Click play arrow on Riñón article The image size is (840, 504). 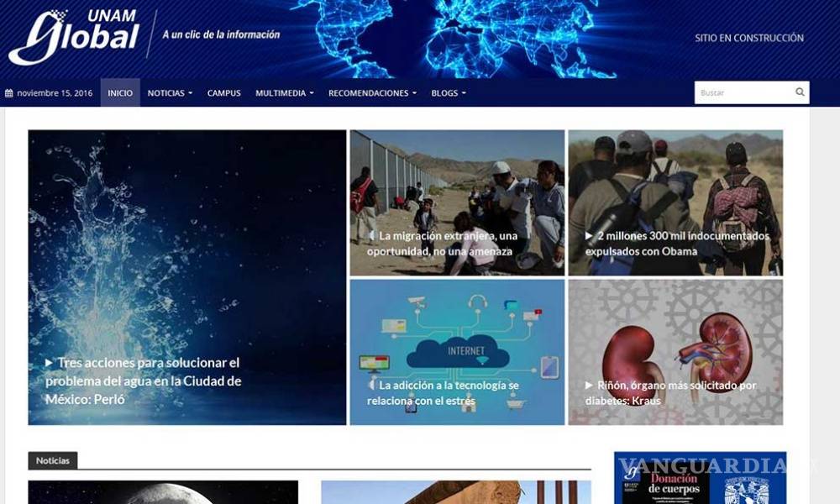click(x=589, y=385)
